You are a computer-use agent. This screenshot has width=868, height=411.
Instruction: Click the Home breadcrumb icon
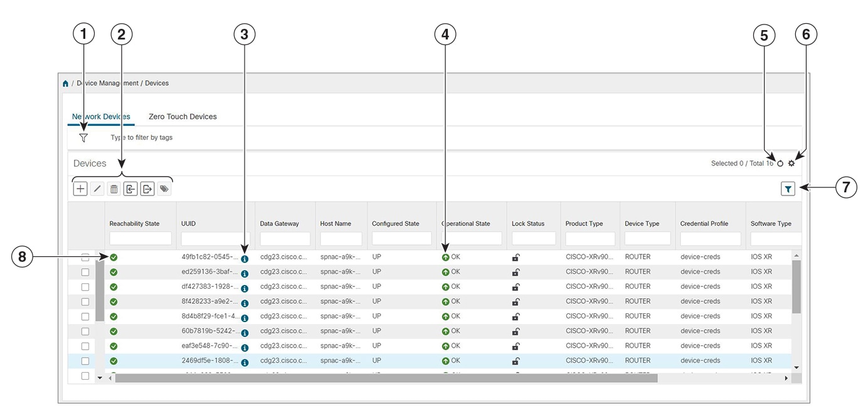(65, 83)
